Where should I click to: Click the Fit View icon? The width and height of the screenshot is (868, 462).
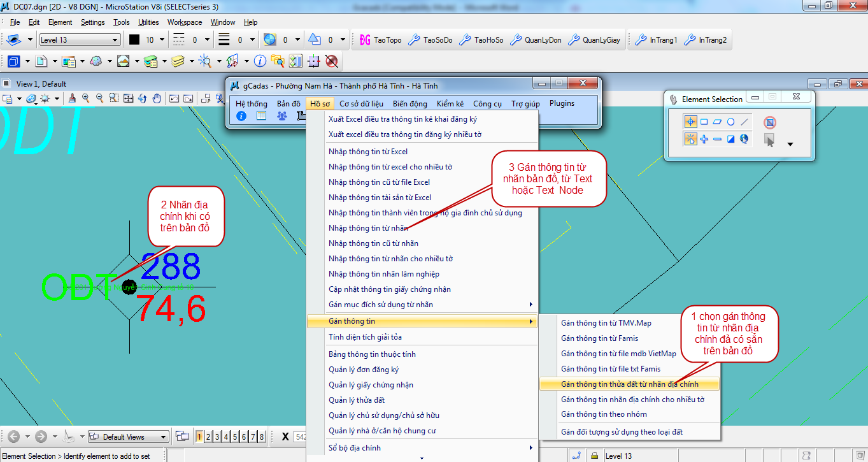click(129, 99)
